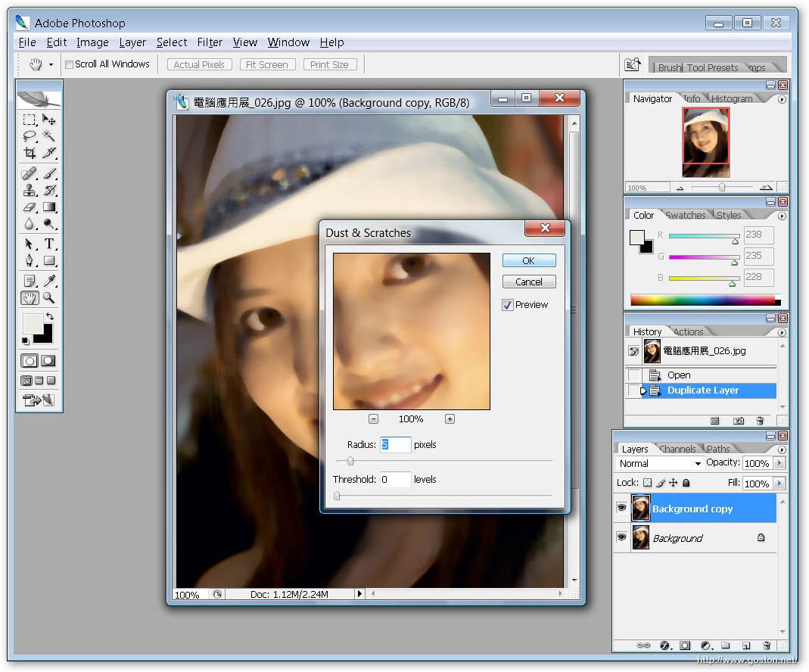
Task: Select the Rectangle shape tool
Action: (x=49, y=260)
